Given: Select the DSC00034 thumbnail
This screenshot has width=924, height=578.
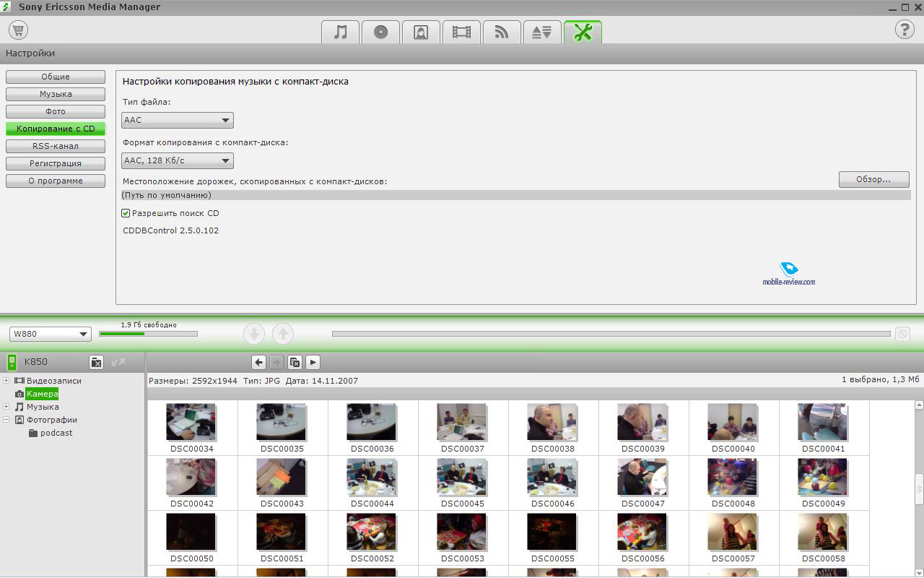Looking at the screenshot, I should (191, 422).
